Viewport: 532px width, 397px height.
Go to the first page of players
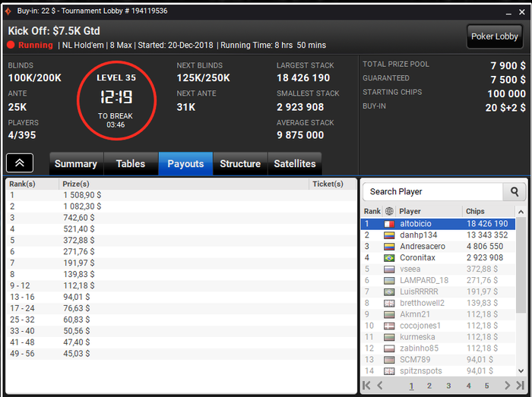point(366,386)
